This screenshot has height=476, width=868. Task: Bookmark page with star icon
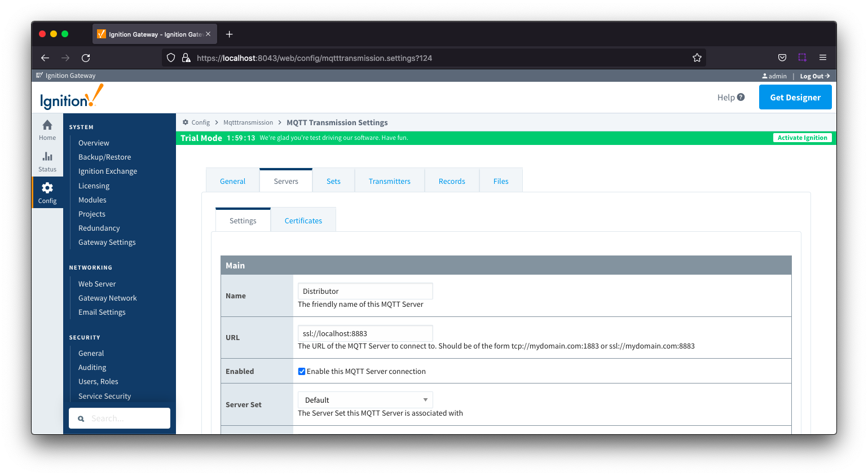pos(697,58)
